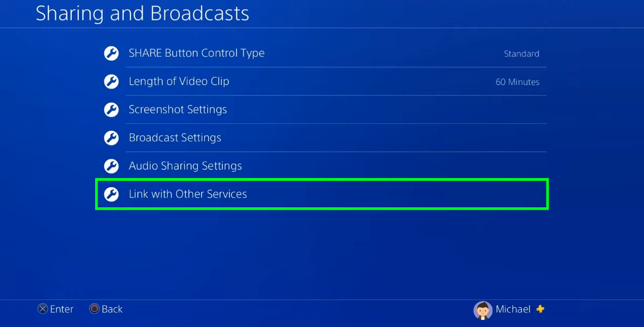Open Length of Video Clip setting
Image resolution: width=644 pixels, height=327 pixels.
pyautogui.click(x=322, y=81)
